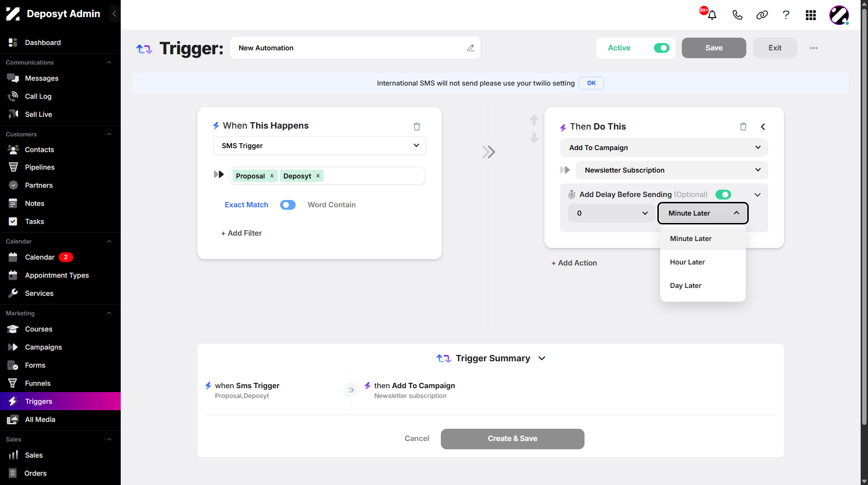
Task: Disable Add Delay Before Sending switch
Action: [x=723, y=195]
